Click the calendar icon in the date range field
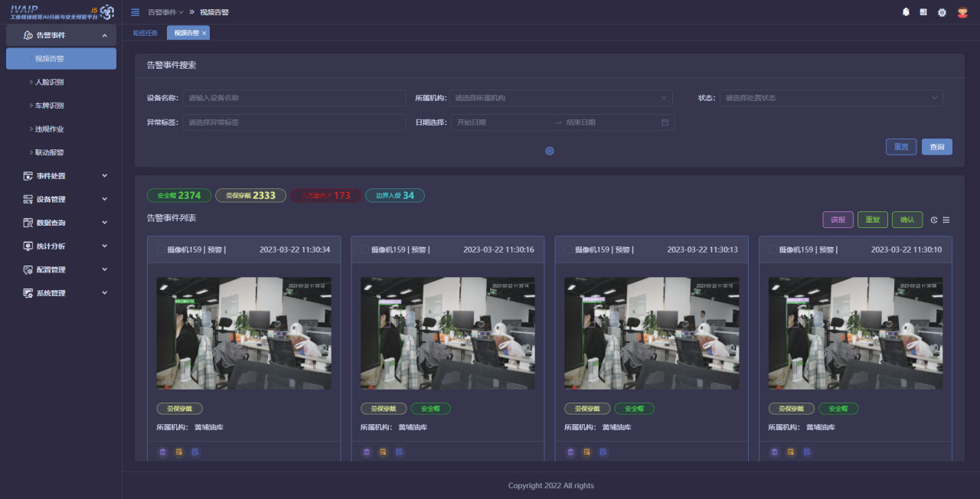The width and height of the screenshot is (980, 499). (x=665, y=122)
